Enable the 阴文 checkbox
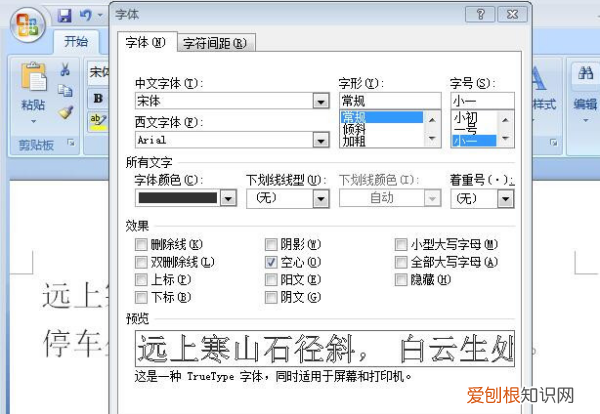Viewport: 600px width, 414px height. [271, 297]
